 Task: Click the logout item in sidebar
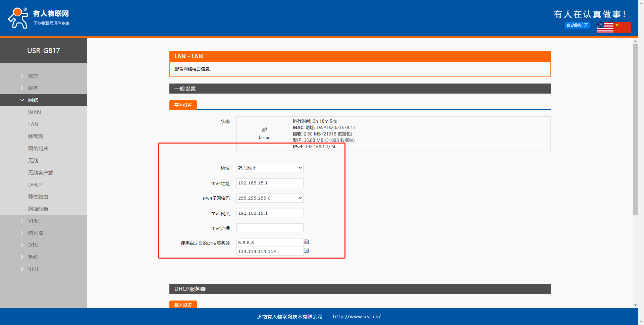[x=33, y=269]
